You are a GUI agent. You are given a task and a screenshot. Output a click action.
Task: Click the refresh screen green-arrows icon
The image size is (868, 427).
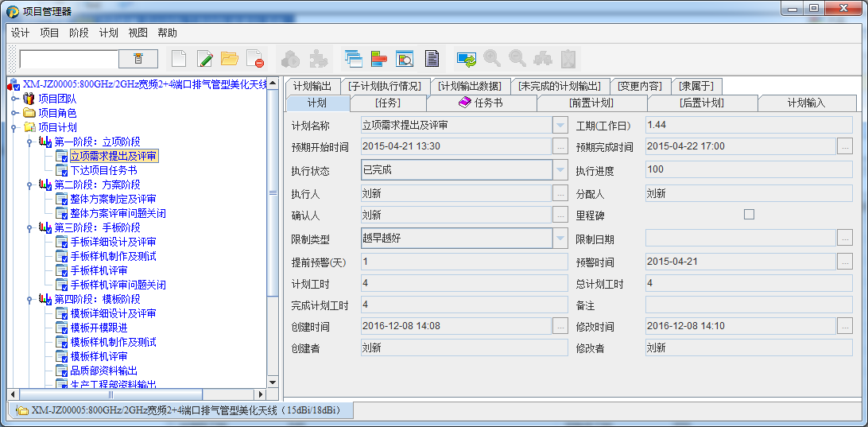(x=467, y=58)
